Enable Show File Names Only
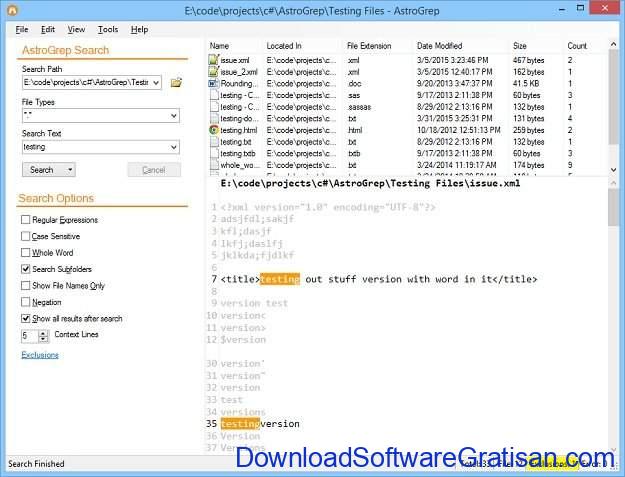Viewport: 625px width, 477px height. click(x=26, y=286)
